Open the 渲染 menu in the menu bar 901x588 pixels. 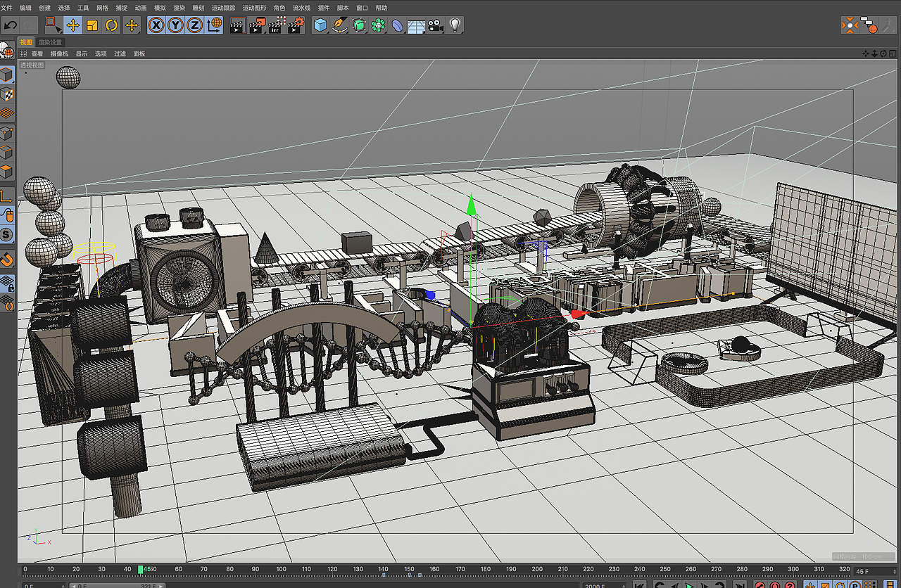[179, 8]
